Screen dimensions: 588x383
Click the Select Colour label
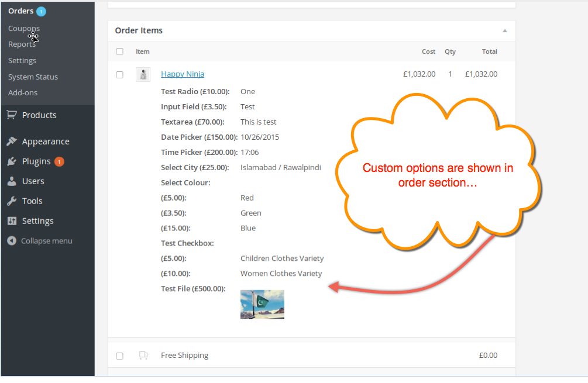185,182
